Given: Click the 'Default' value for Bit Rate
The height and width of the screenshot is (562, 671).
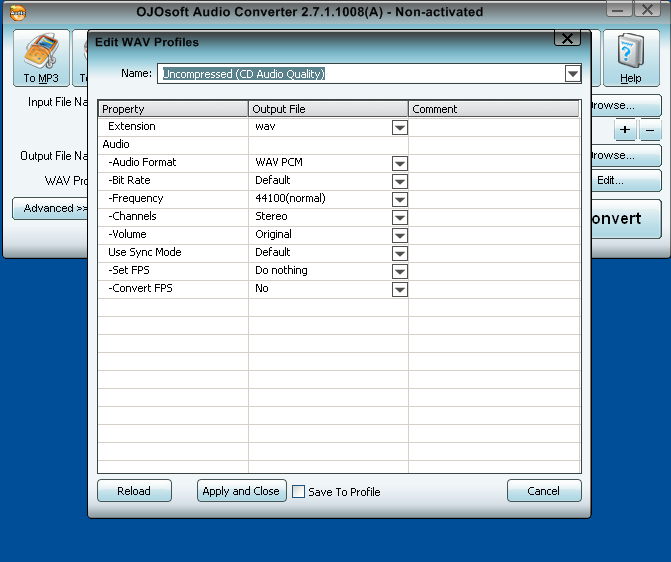Looking at the screenshot, I should point(273,181).
